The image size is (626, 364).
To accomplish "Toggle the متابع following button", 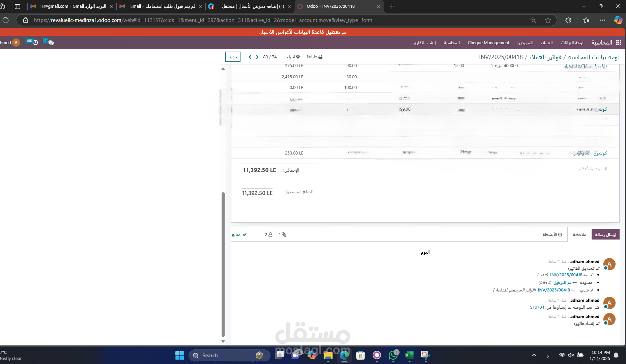I will 239,234.
